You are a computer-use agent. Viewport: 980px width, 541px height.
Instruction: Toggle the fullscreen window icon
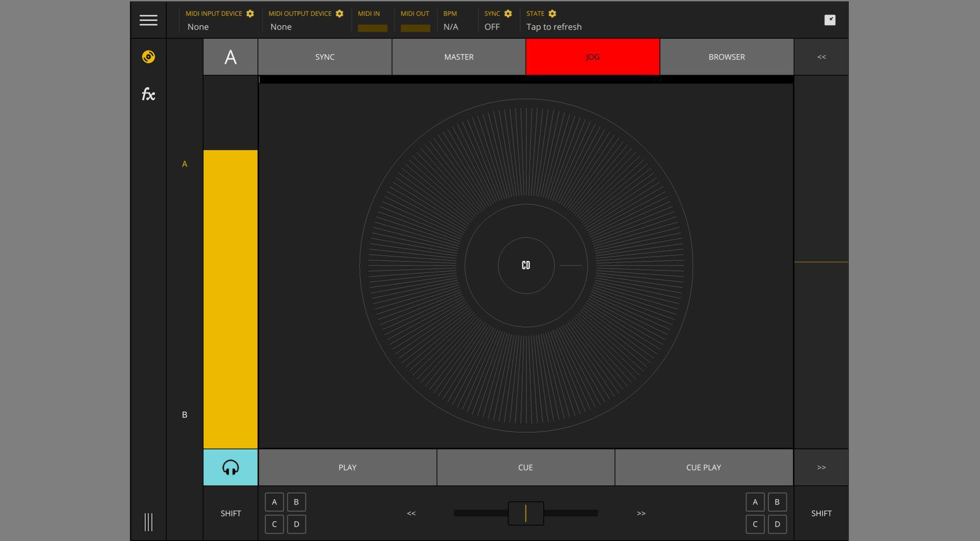pos(830,20)
